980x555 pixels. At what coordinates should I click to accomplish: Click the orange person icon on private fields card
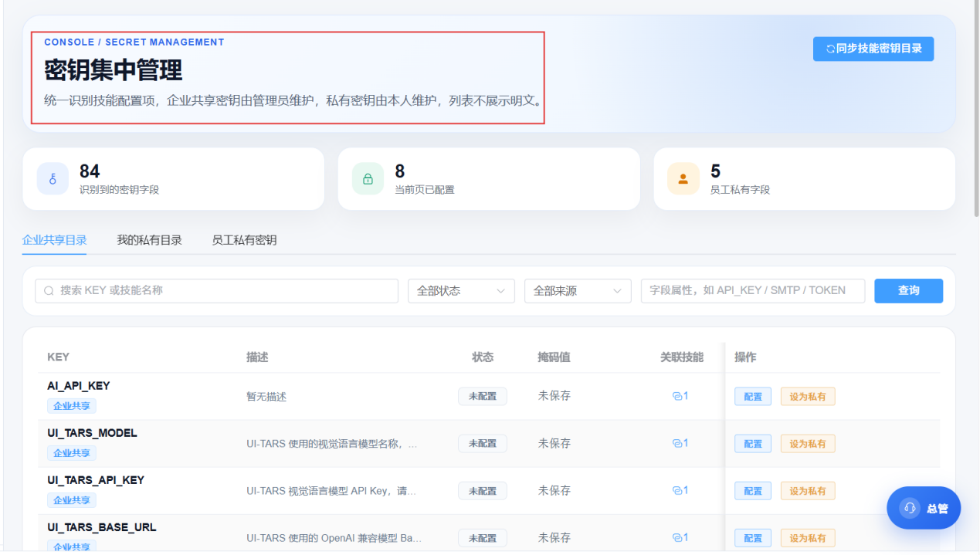coord(683,179)
